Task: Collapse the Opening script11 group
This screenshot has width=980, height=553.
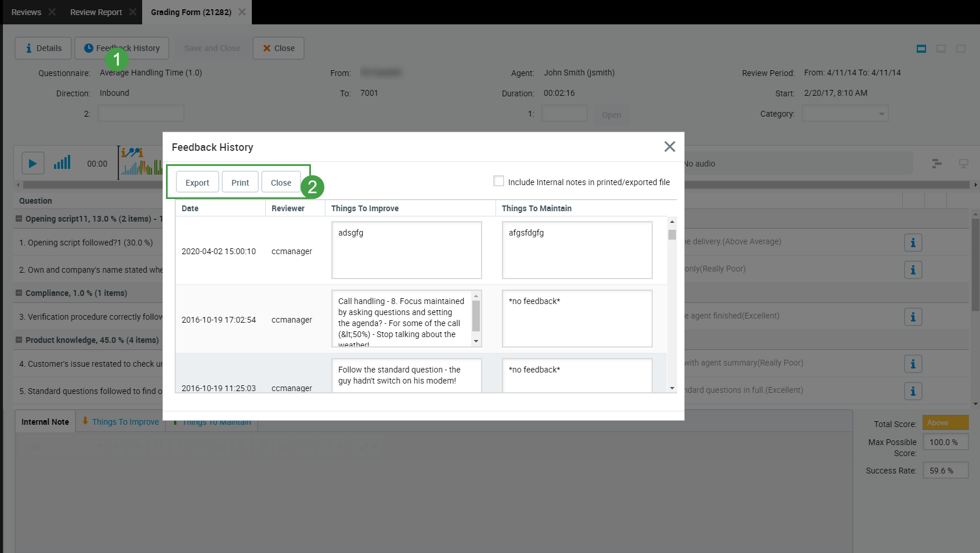Action: pyautogui.click(x=19, y=219)
